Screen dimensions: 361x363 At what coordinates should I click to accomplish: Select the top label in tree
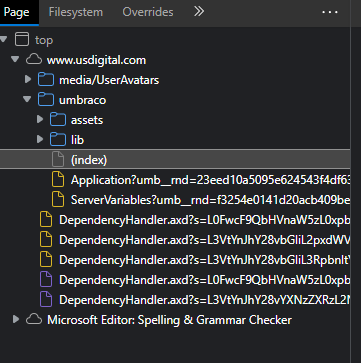(44, 40)
